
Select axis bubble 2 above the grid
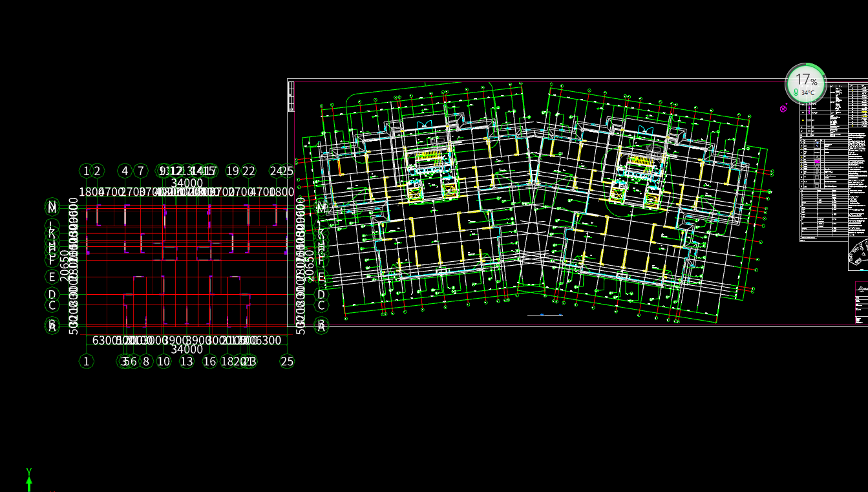(x=97, y=171)
